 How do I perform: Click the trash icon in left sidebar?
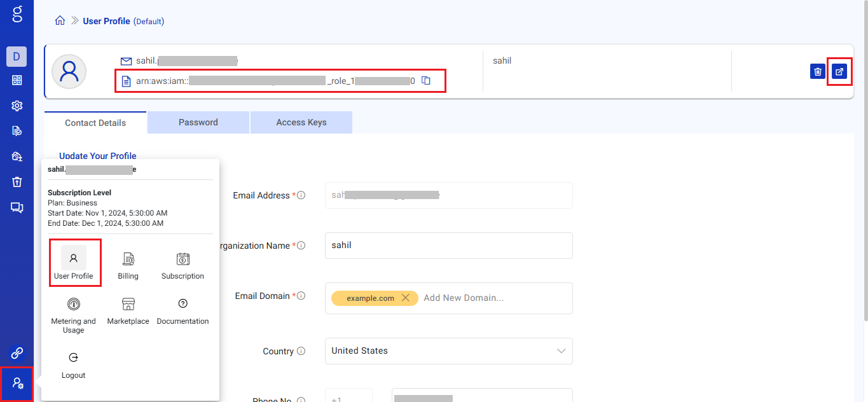point(17,182)
